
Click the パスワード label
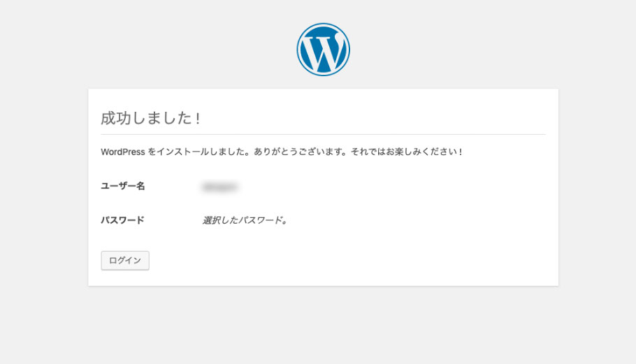122,220
